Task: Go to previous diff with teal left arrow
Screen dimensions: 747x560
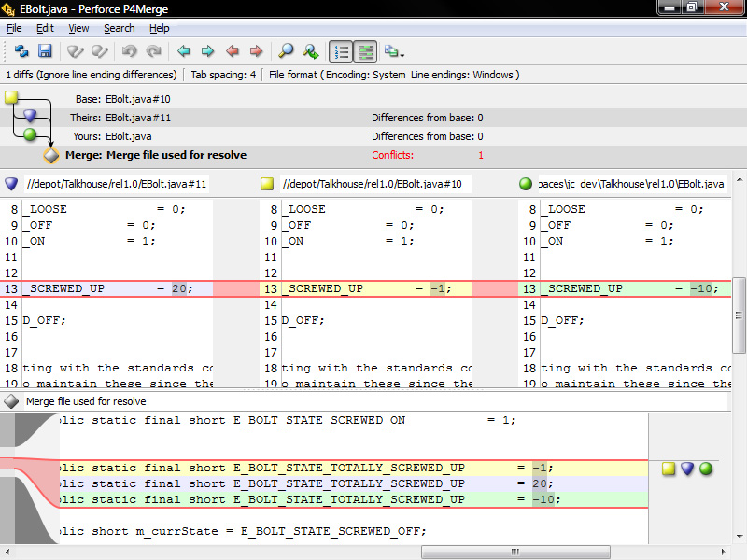Action: [x=184, y=51]
